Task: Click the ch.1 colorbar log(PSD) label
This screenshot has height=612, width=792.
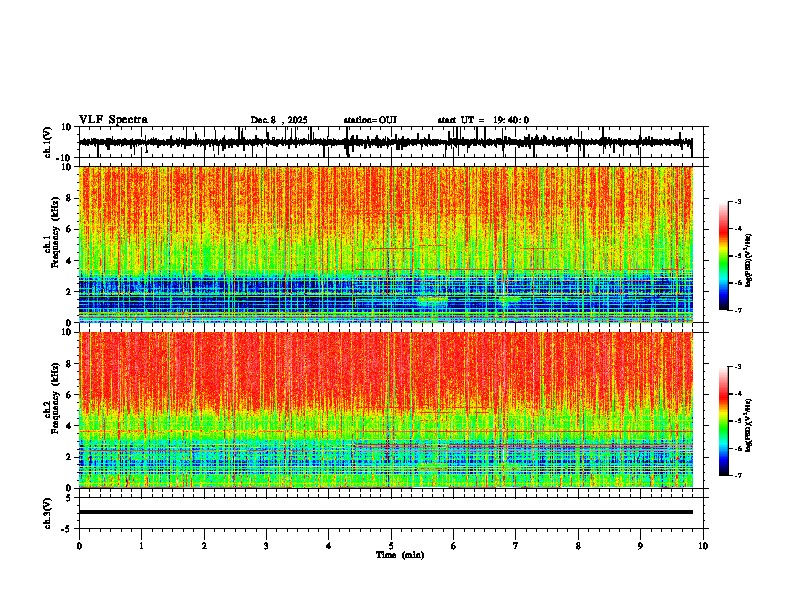Action: click(750, 261)
